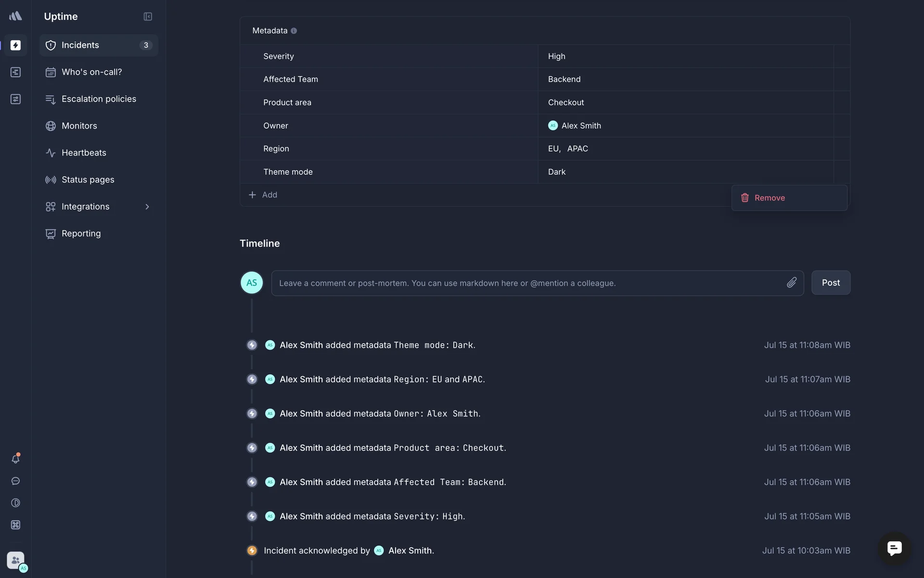Select Remove from the context menu

769,198
